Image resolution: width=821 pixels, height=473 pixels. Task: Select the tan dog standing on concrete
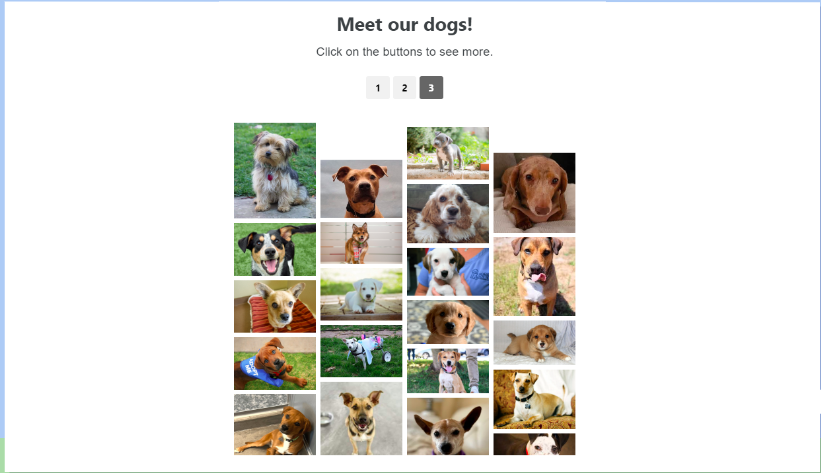tap(361, 418)
